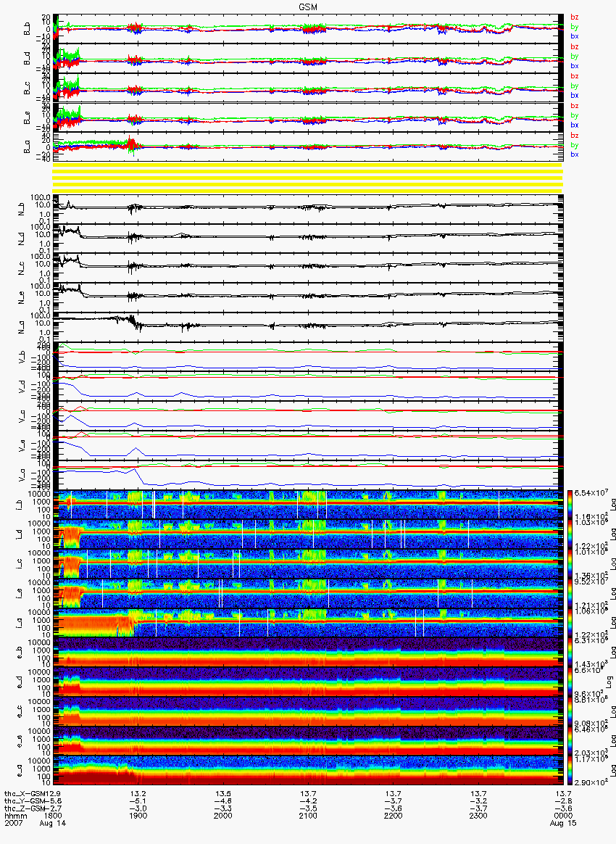The image size is (616, 844).
Task: Click the Aug 15 date label
Action: coord(563,823)
